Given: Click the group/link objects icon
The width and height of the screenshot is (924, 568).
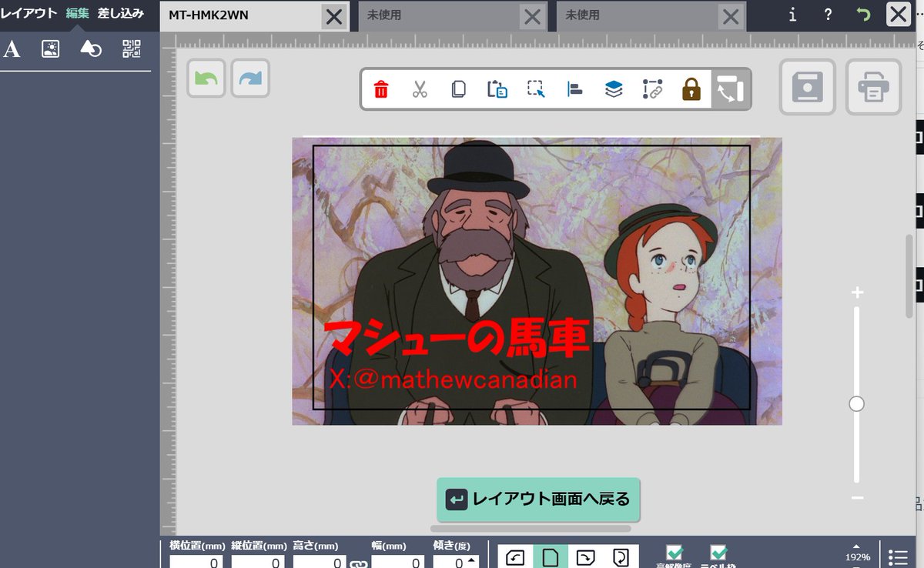Looking at the screenshot, I should [652, 89].
